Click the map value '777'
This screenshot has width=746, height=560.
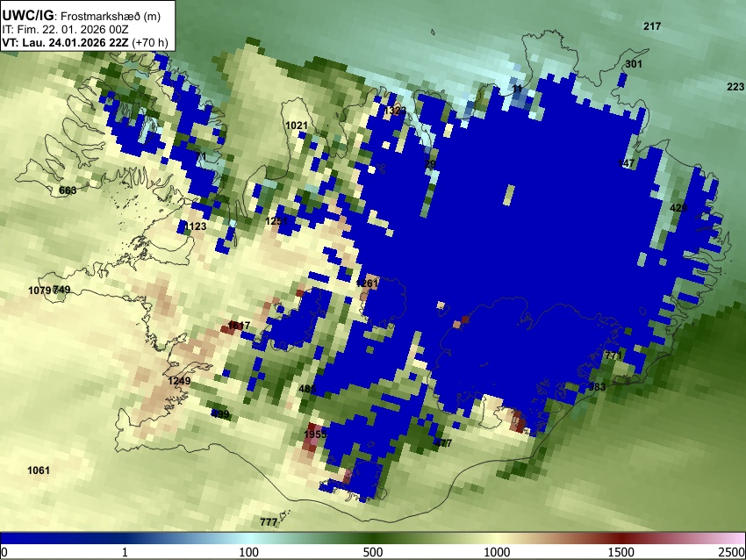pyautogui.click(x=269, y=522)
